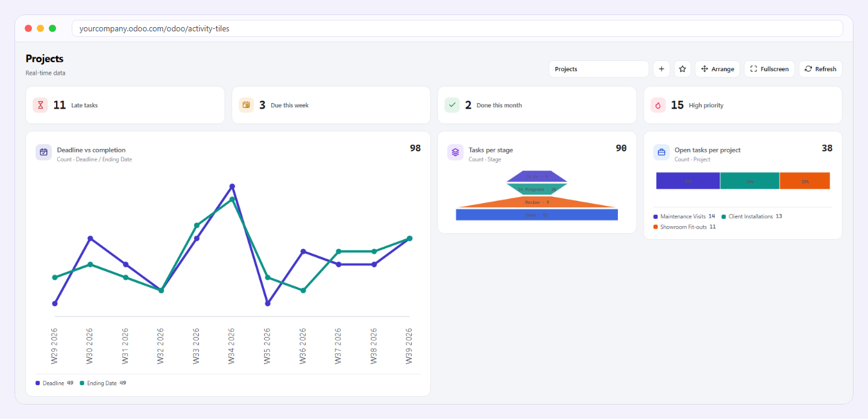
Task: Click the W33 2026 axis label
Action: pos(197,346)
